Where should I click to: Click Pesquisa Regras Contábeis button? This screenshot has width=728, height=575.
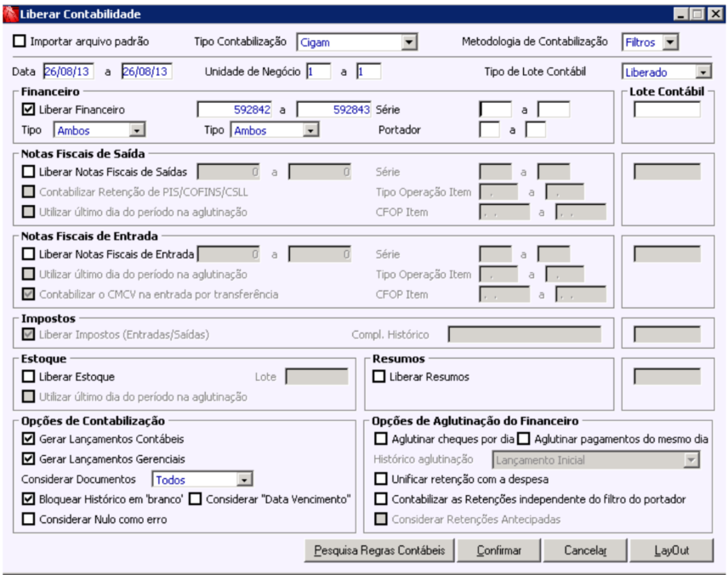click(x=379, y=550)
